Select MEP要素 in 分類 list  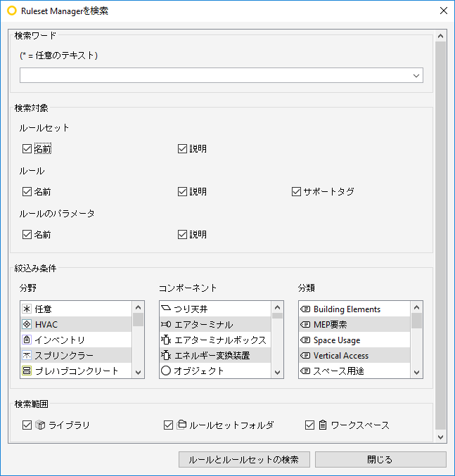tap(354, 325)
